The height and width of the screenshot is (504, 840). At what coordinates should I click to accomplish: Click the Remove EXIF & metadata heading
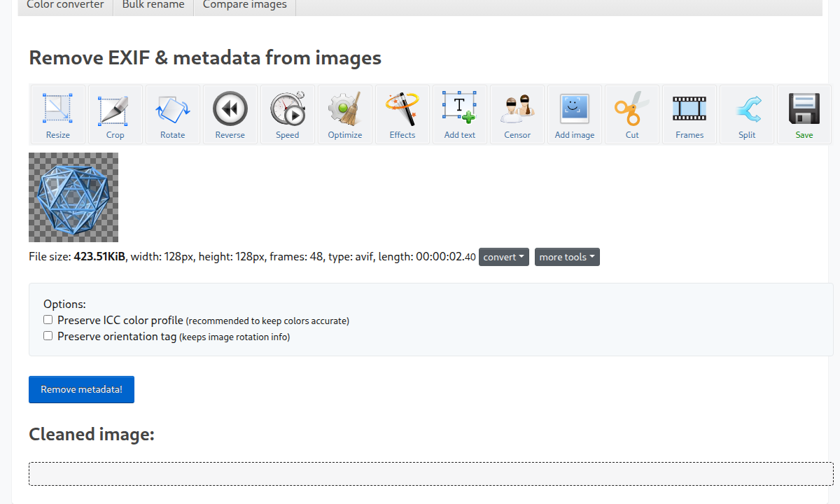click(x=205, y=57)
